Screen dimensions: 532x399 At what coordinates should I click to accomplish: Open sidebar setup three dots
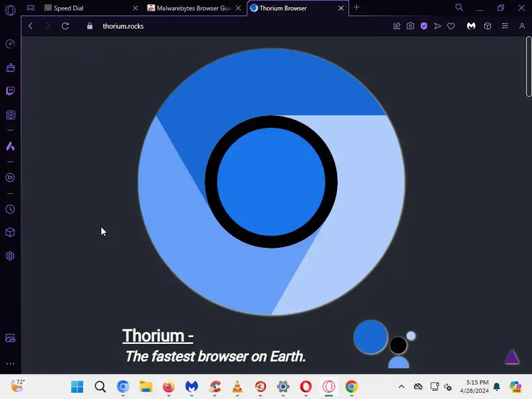[10, 364]
